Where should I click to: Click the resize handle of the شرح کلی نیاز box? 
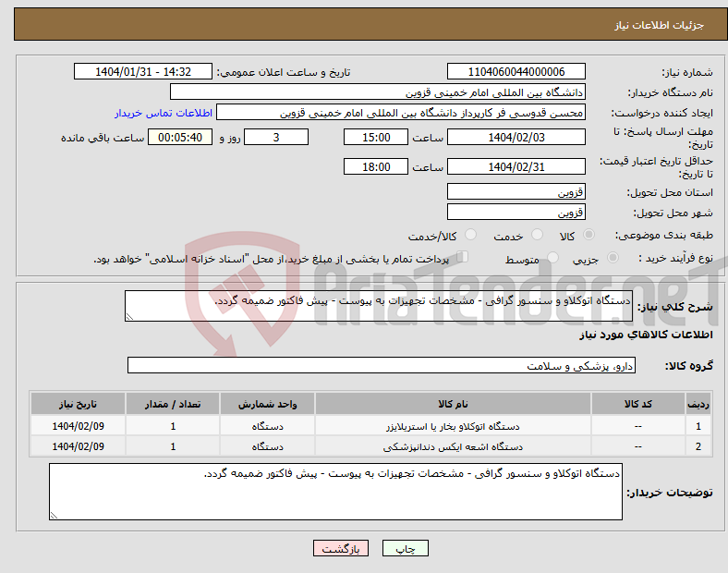click(129, 316)
